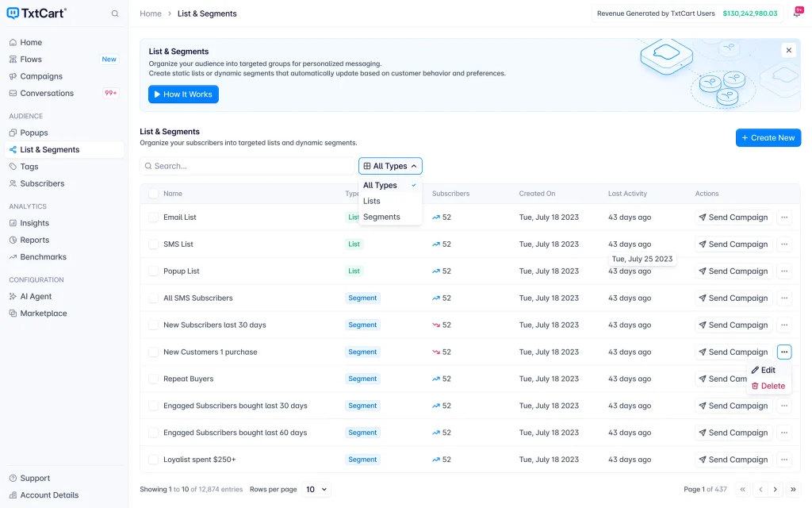Click the Search input field
This screenshot has height=508, width=812.
point(247,166)
